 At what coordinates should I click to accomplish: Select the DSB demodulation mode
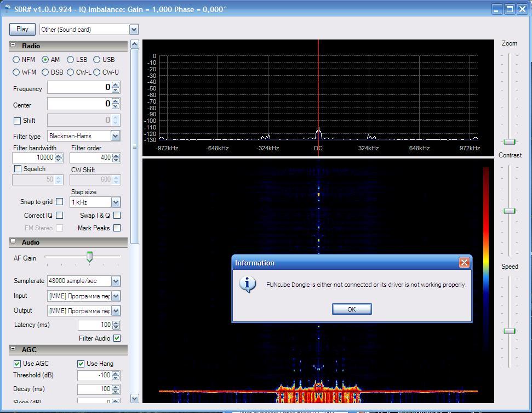[x=45, y=72]
